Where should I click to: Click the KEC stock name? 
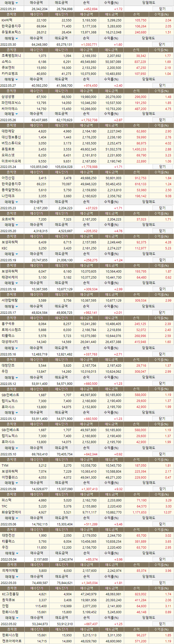[4, 248]
